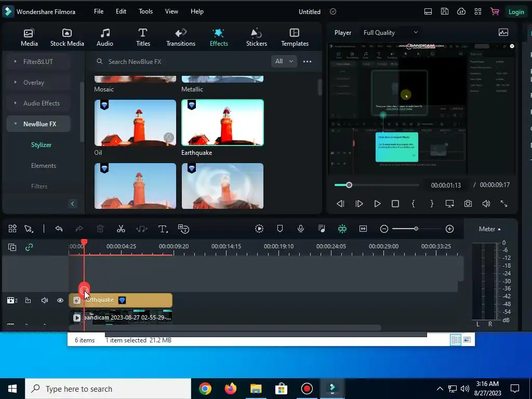Open the Meter dropdown
The width and height of the screenshot is (532, 399).
(489, 229)
